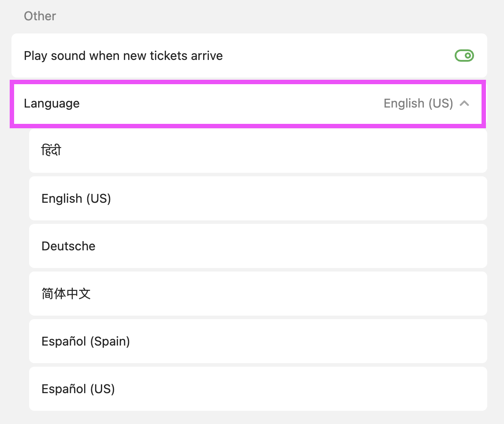Click the 'Play sound when new tickets arrive' label
This screenshot has width=504, height=424.
coord(123,56)
